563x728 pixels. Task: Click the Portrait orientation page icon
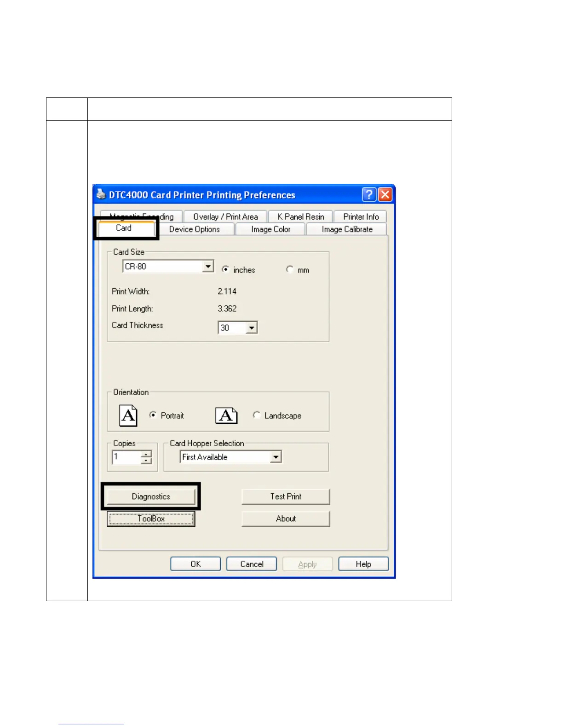tap(128, 415)
